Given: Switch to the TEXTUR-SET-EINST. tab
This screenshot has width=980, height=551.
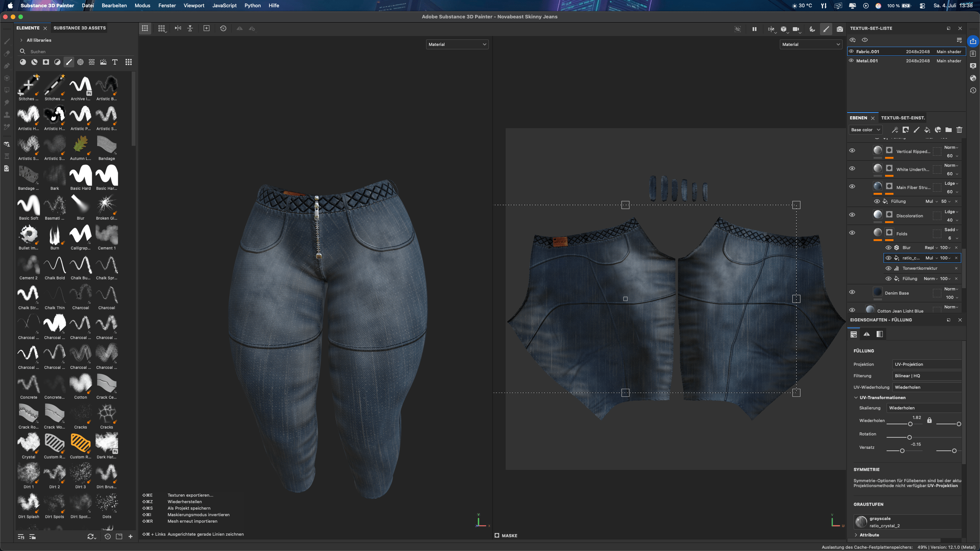Looking at the screenshot, I should pos(903,118).
